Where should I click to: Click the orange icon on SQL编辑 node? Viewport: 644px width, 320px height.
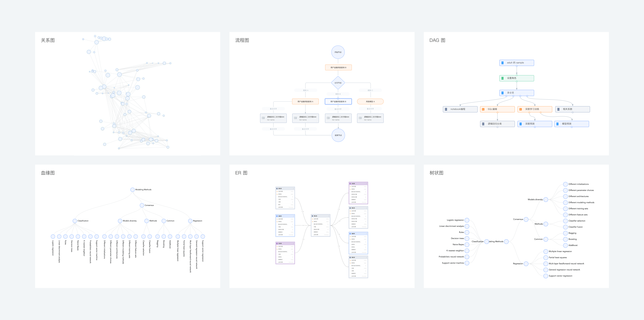click(x=483, y=109)
